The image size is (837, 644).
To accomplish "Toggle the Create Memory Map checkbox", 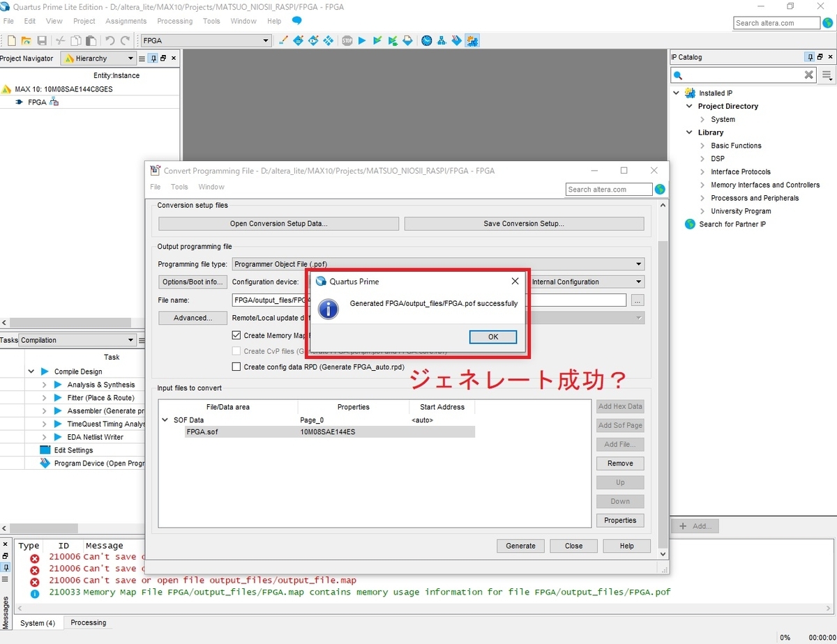I will click(x=236, y=335).
